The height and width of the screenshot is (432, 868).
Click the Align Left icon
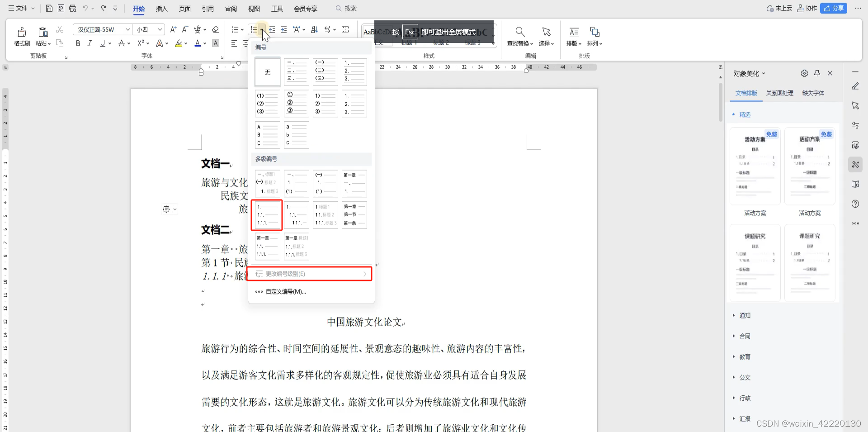pos(234,43)
